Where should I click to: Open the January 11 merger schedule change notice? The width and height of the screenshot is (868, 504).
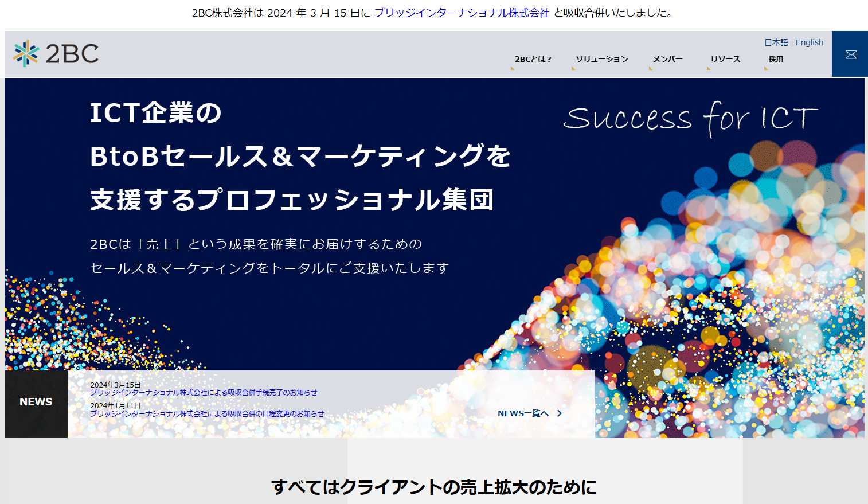[207, 413]
